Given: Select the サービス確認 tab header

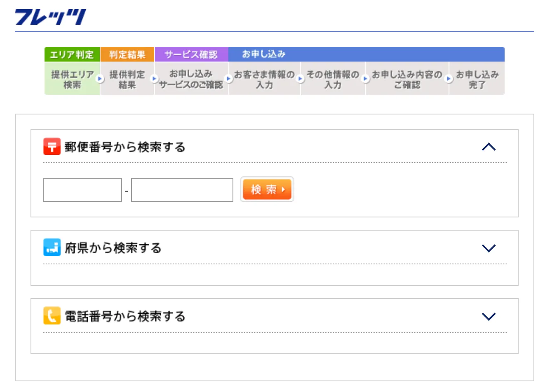Looking at the screenshot, I should pos(191,54).
